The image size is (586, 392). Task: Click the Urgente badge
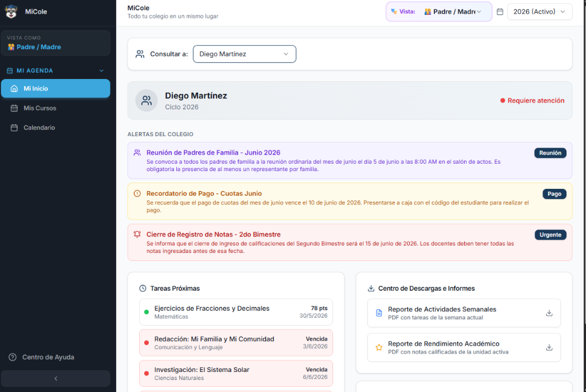point(550,235)
